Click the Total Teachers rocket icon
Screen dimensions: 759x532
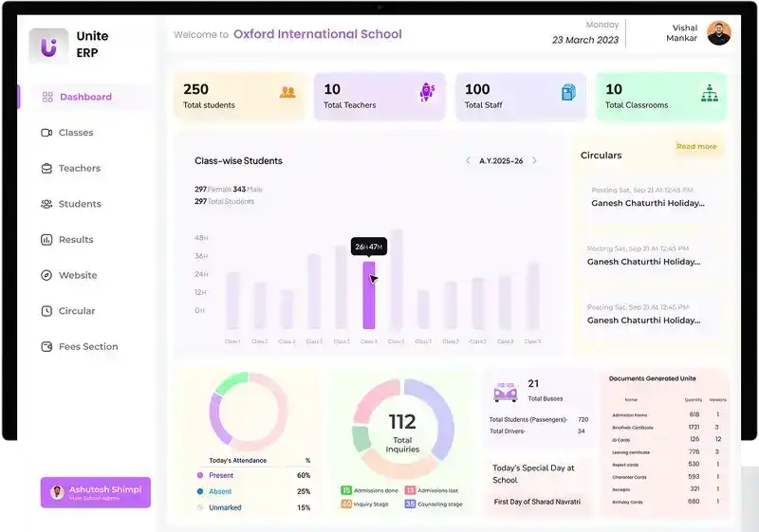[427, 92]
